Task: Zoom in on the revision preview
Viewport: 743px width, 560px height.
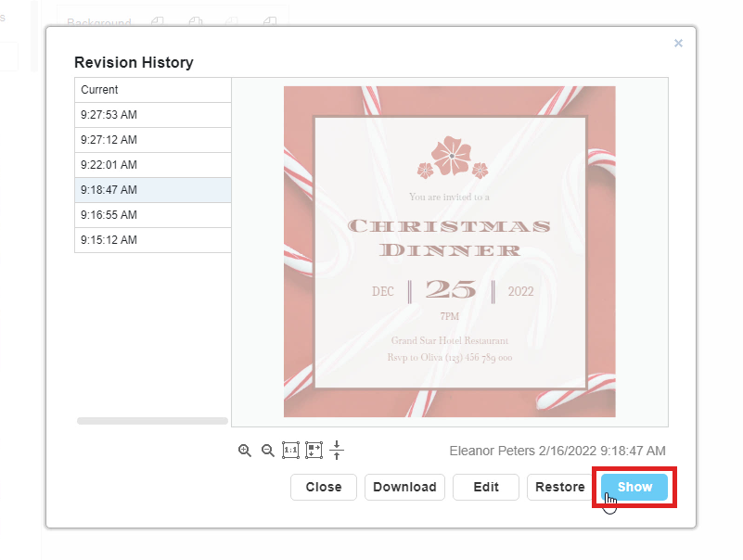Action: [x=245, y=451]
